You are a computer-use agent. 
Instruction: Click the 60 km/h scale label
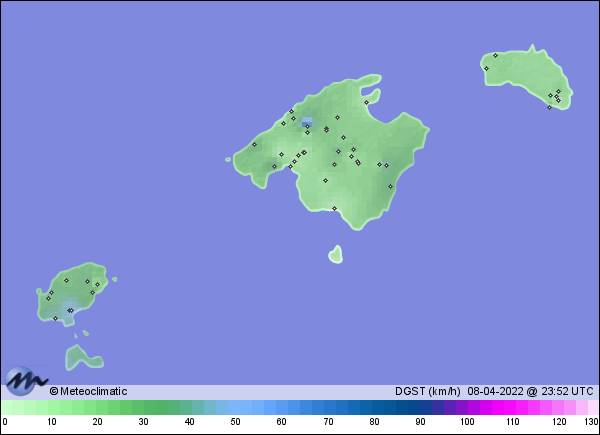pos(281,422)
